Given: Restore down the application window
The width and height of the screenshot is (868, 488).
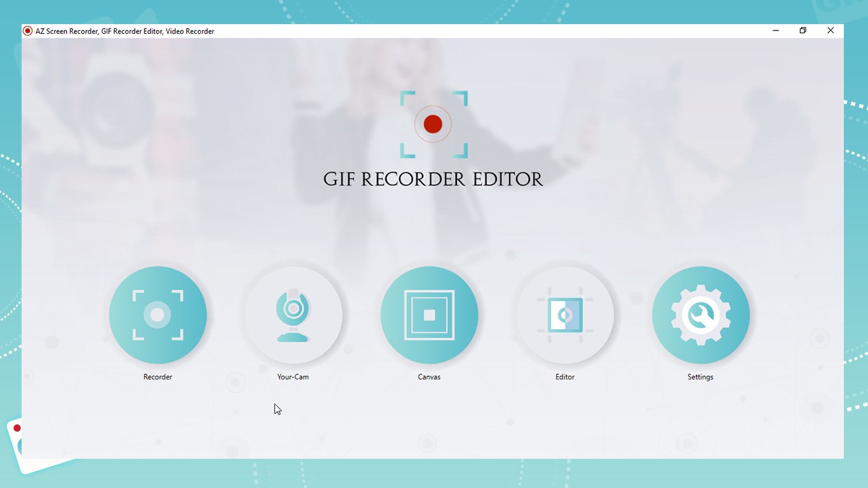Looking at the screenshot, I should click(x=803, y=30).
